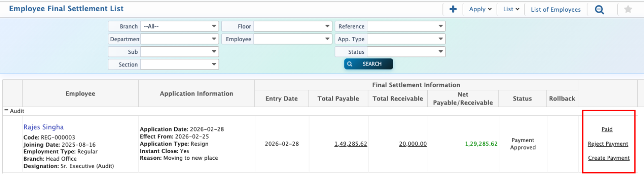Open the List dropdown menu
The width and height of the screenshot is (644, 188).
[511, 9]
